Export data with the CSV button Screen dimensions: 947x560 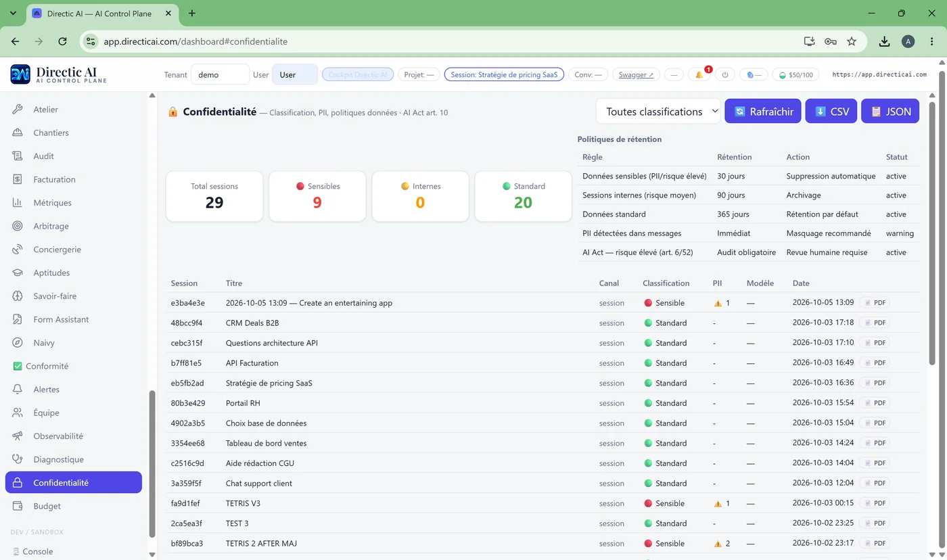(x=831, y=112)
